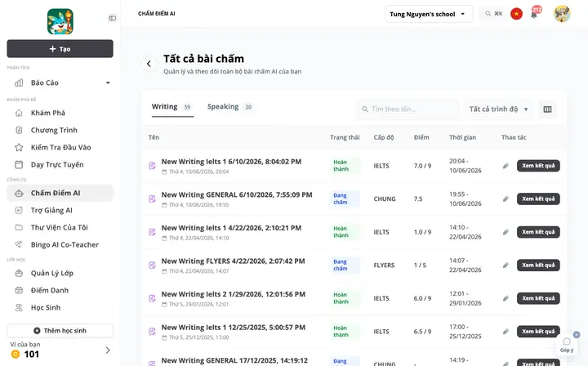Screen dimensions: 588x366
Task: Click the Báo Cáo chart icon
Action: 19,83
